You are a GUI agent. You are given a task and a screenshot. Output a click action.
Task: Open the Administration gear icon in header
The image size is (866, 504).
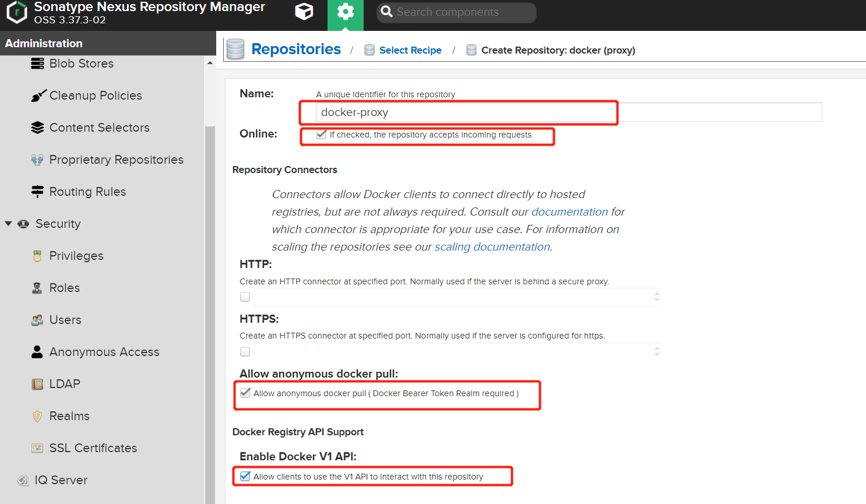tap(346, 12)
